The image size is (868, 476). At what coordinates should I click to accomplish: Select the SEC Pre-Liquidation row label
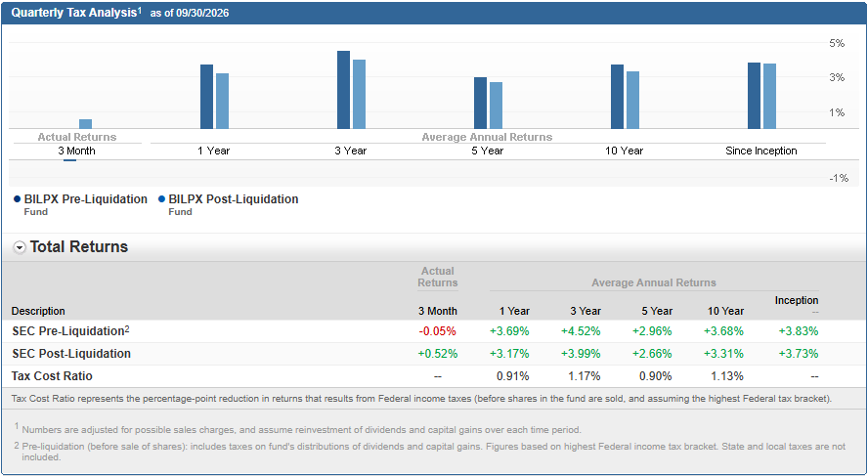pos(70,331)
